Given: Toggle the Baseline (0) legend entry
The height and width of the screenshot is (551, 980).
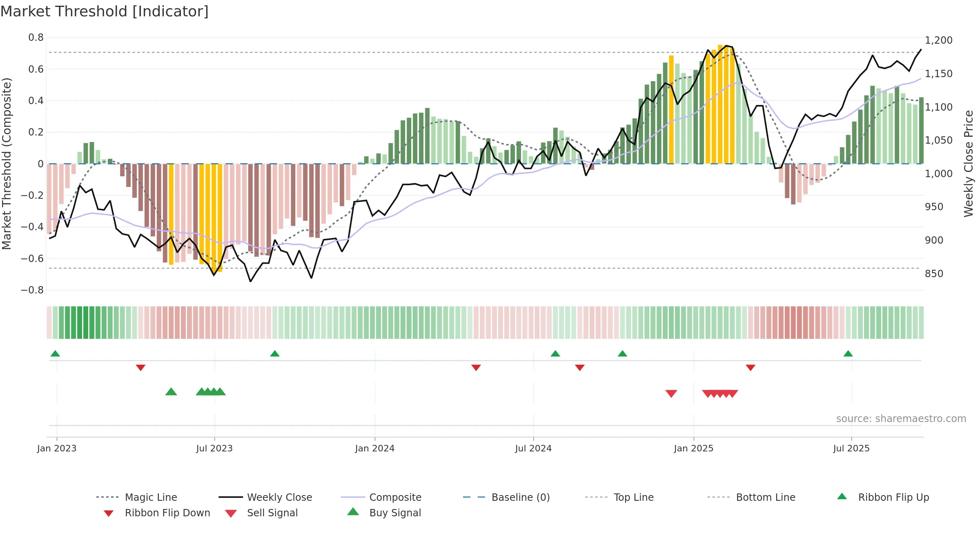Looking at the screenshot, I should 506,497.
